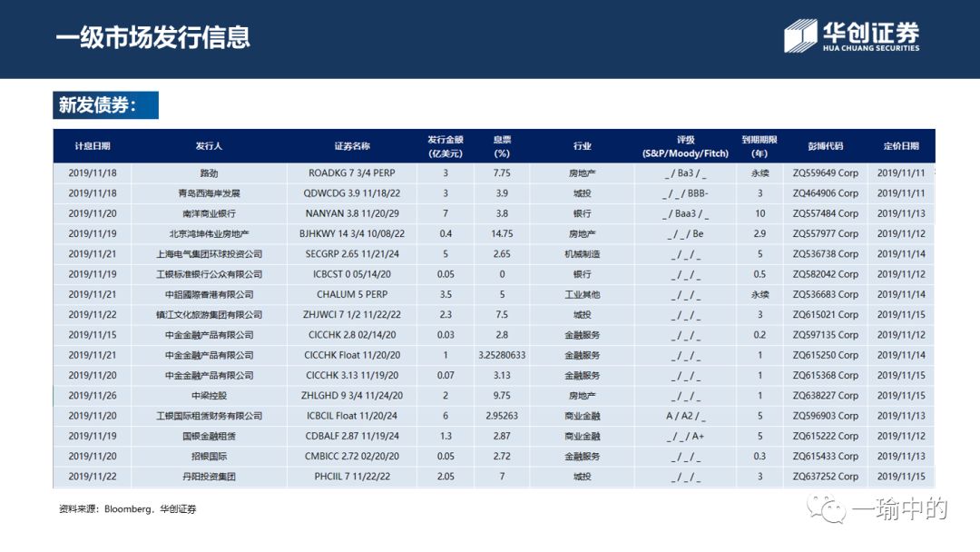The height and width of the screenshot is (552, 980).
Task: Select the ICBCIL Float 11/20/24 security cell
Action: [352, 416]
